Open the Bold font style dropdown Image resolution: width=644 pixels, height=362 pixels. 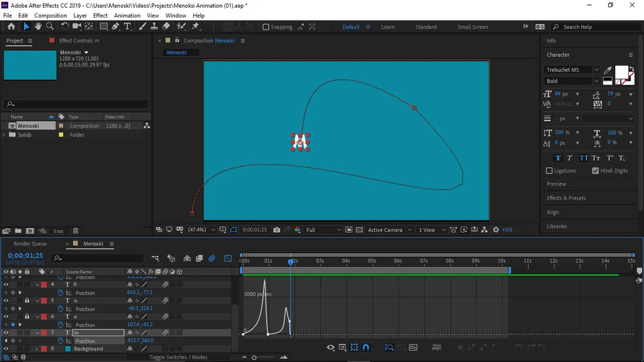click(x=573, y=81)
